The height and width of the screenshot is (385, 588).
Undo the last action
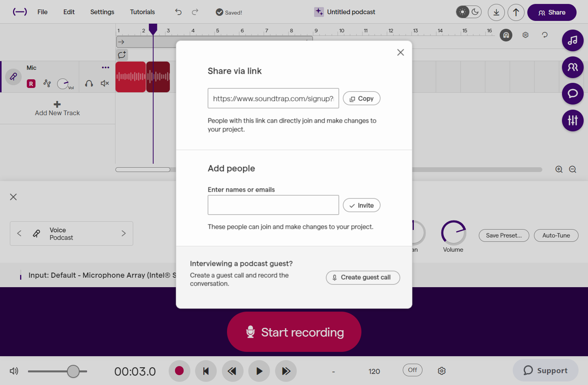pos(179,12)
